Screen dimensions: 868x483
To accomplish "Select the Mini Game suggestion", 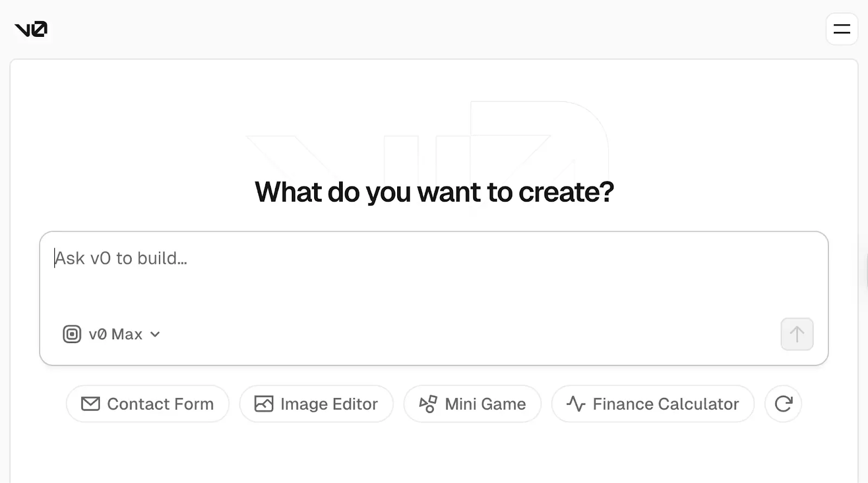I will click(471, 404).
